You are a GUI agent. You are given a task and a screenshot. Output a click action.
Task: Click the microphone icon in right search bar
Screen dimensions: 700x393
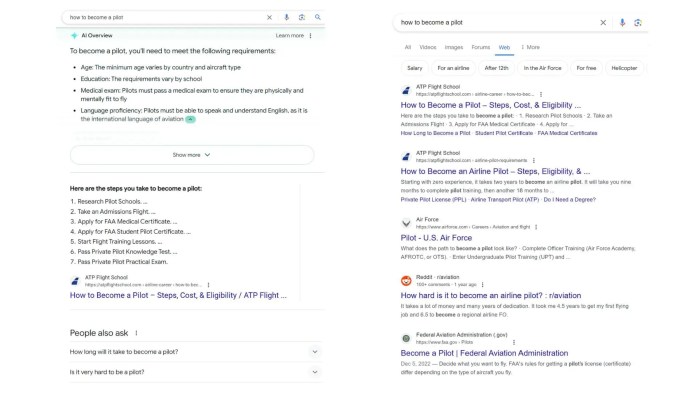click(x=622, y=23)
